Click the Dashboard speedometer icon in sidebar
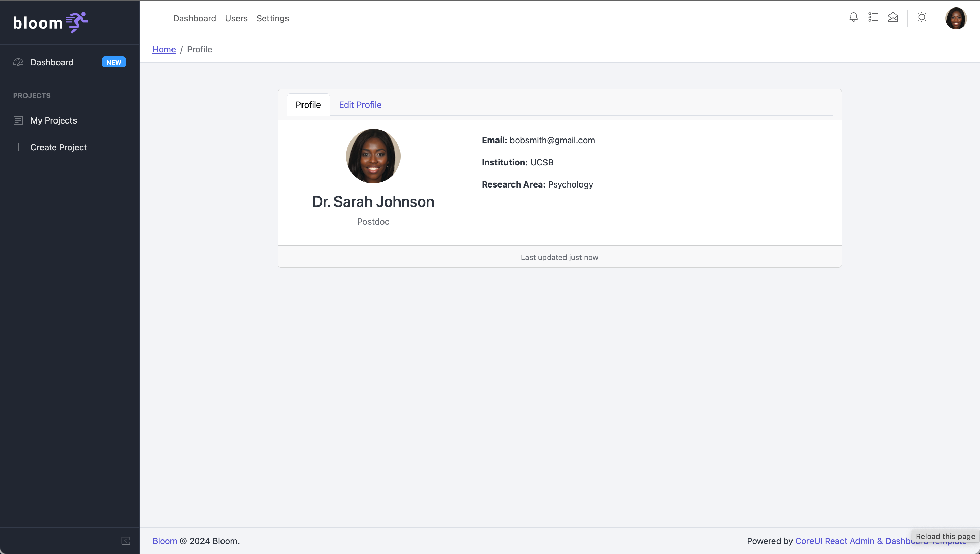This screenshot has height=554, width=980. point(18,62)
